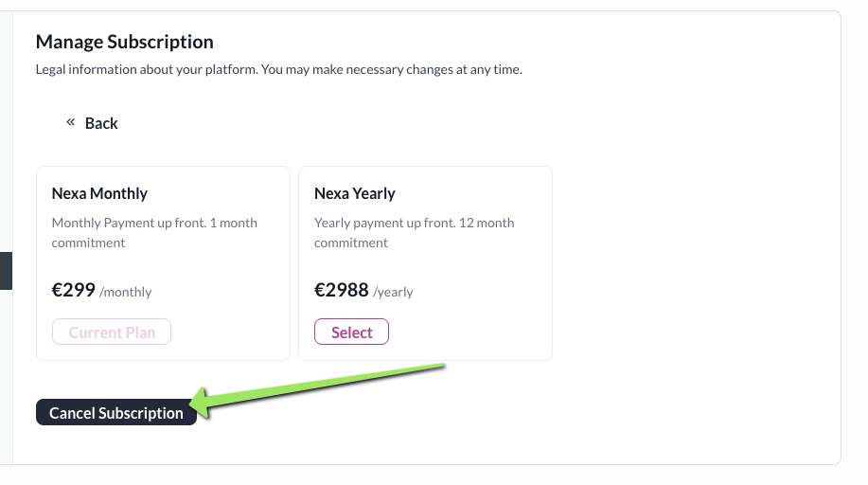Click the €2988 price text

click(x=341, y=290)
